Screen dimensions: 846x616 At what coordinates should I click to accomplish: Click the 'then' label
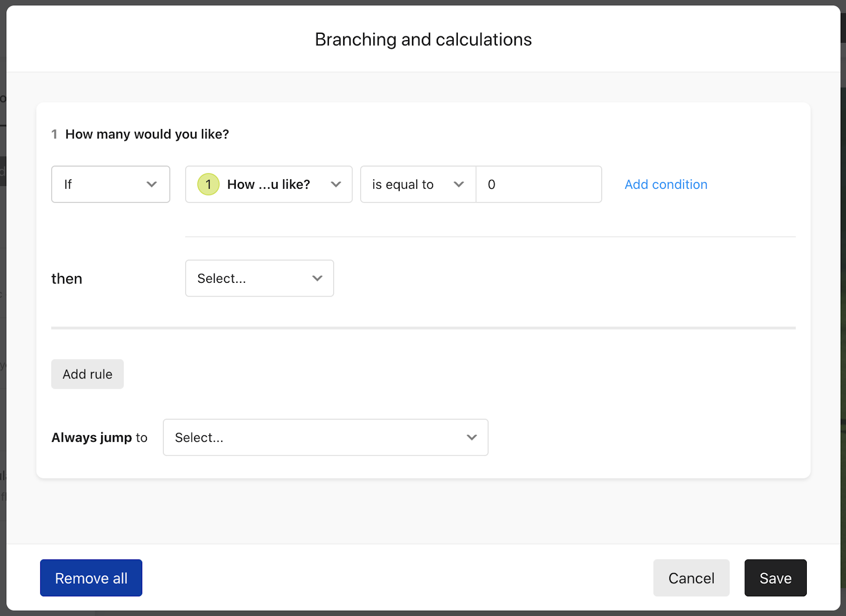click(67, 279)
